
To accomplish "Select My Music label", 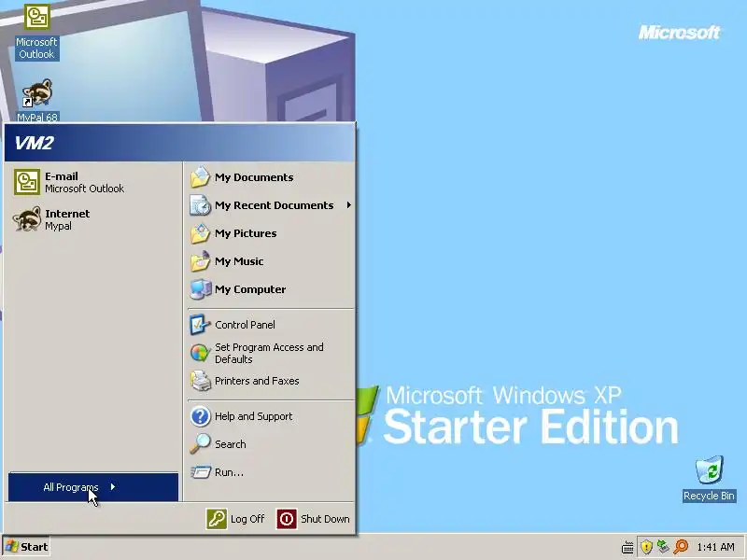I will (239, 261).
